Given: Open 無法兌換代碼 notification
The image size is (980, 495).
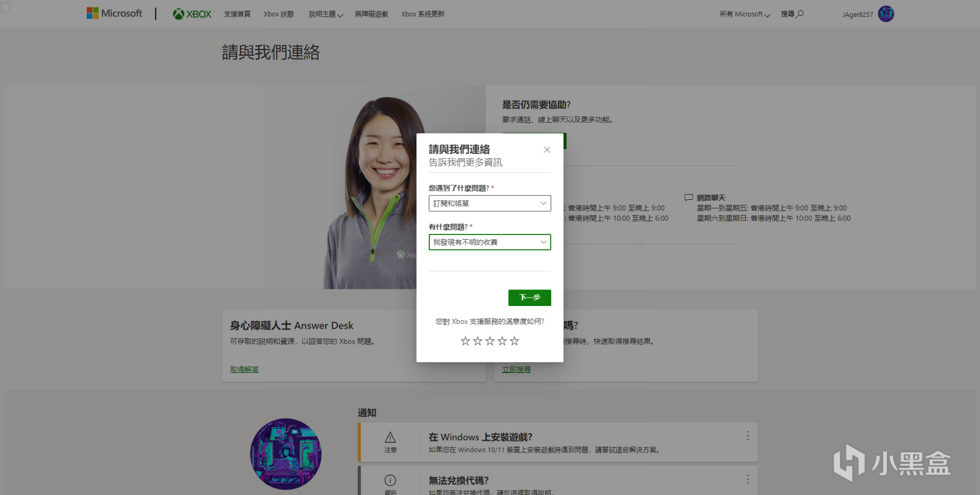Looking at the screenshot, I should point(458,480).
